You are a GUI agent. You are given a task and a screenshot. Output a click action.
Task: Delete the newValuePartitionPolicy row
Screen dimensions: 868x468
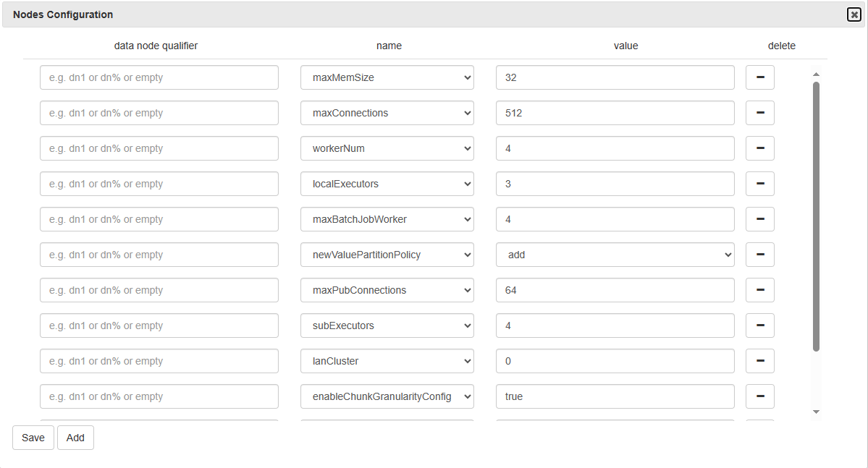pyautogui.click(x=759, y=255)
